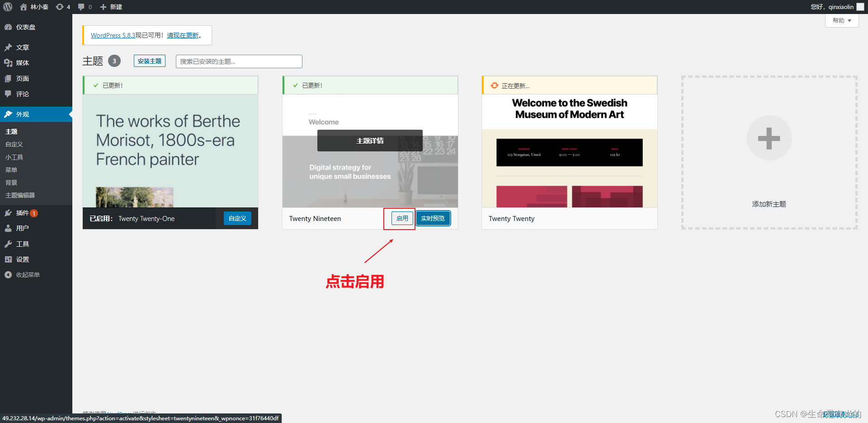The height and width of the screenshot is (423, 868).
Task: Click the WordPress 5.8.3 link
Action: (x=113, y=35)
